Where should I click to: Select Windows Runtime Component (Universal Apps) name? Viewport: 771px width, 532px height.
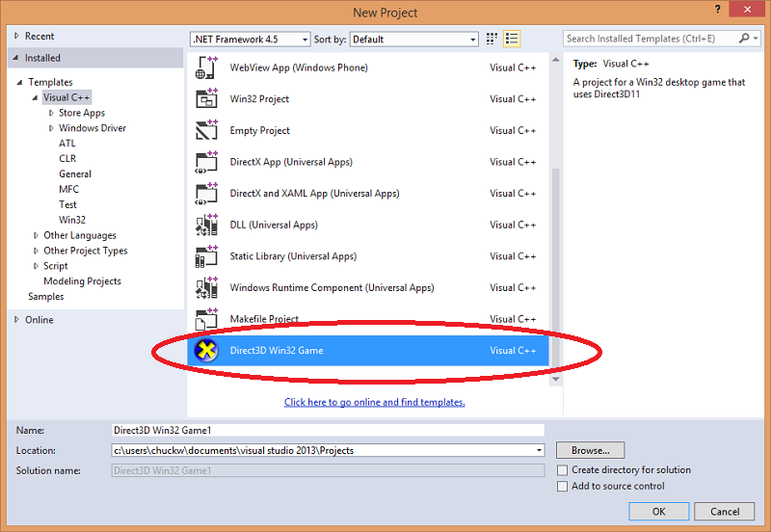[x=332, y=287]
